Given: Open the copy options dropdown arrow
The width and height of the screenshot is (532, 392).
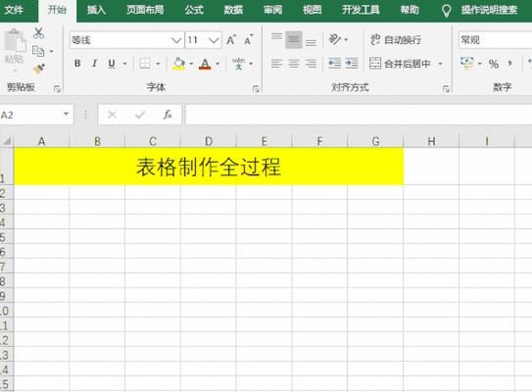Looking at the screenshot, I should click(52, 51).
